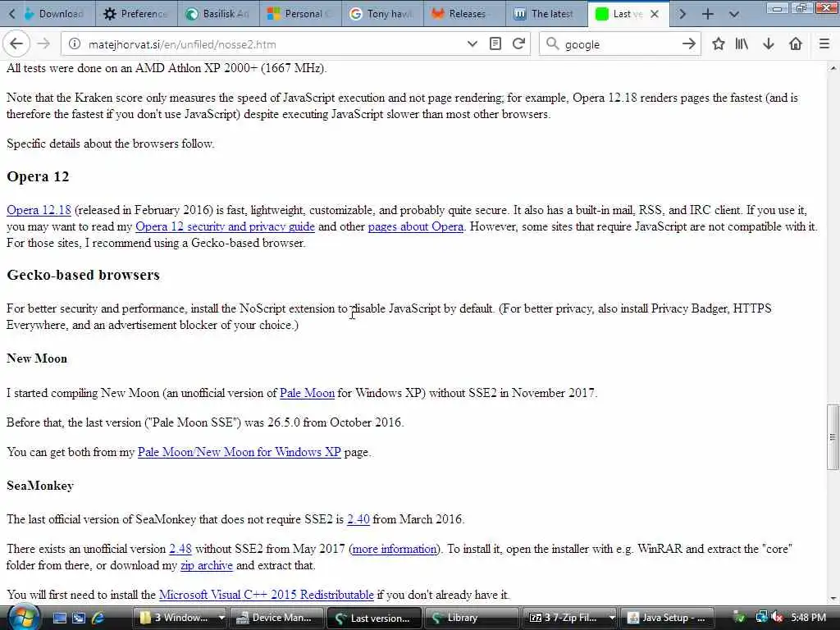Switch to Device Manager taskbar button

(277, 618)
